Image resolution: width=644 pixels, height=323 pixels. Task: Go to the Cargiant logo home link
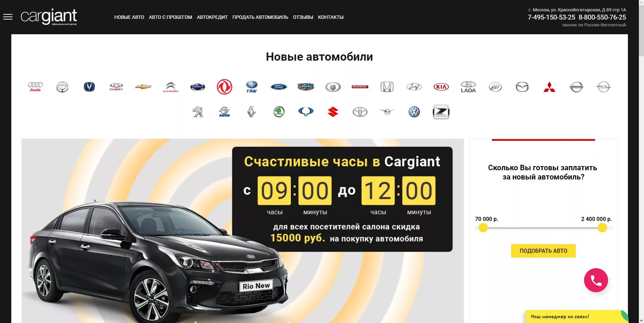pos(49,17)
